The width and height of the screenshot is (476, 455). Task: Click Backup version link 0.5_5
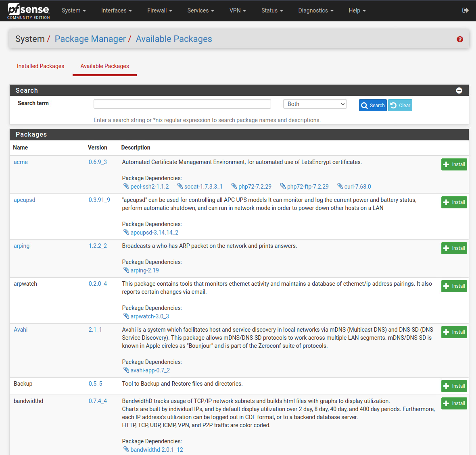click(95, 384)
